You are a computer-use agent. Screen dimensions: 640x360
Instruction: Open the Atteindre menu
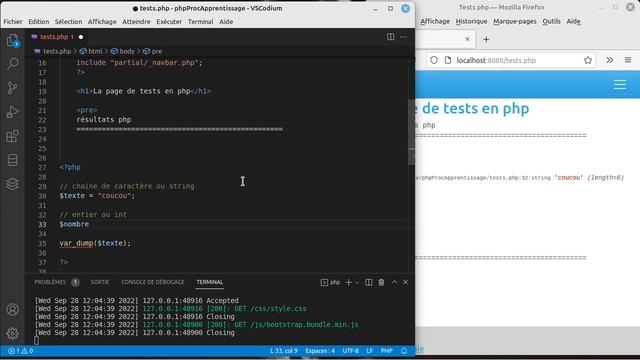point(136,22)
